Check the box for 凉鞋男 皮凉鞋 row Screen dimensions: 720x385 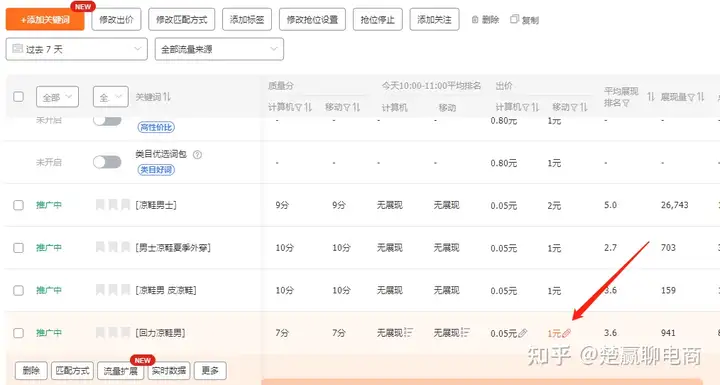pyautogui.click(x=18, y=290)
